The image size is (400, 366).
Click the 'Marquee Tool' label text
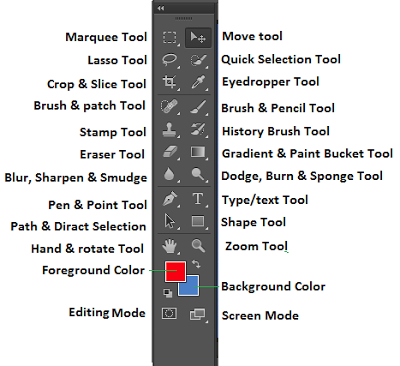point(106,37)
